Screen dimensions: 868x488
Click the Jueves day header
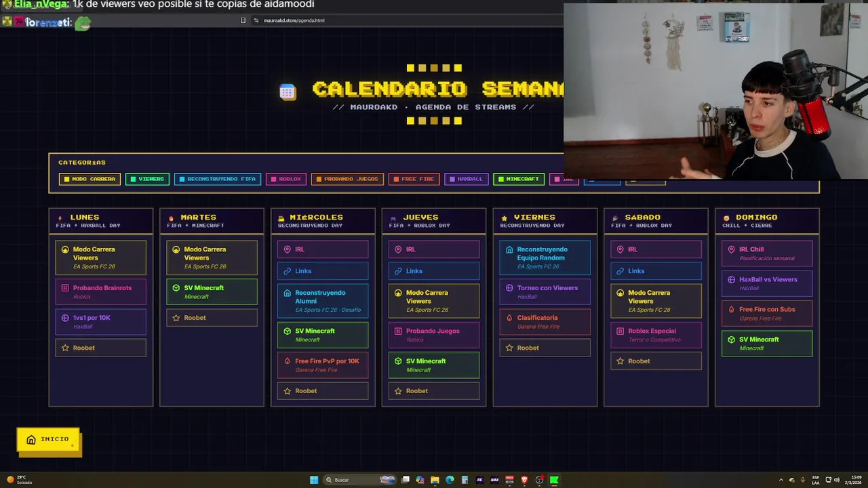[434, 221]
